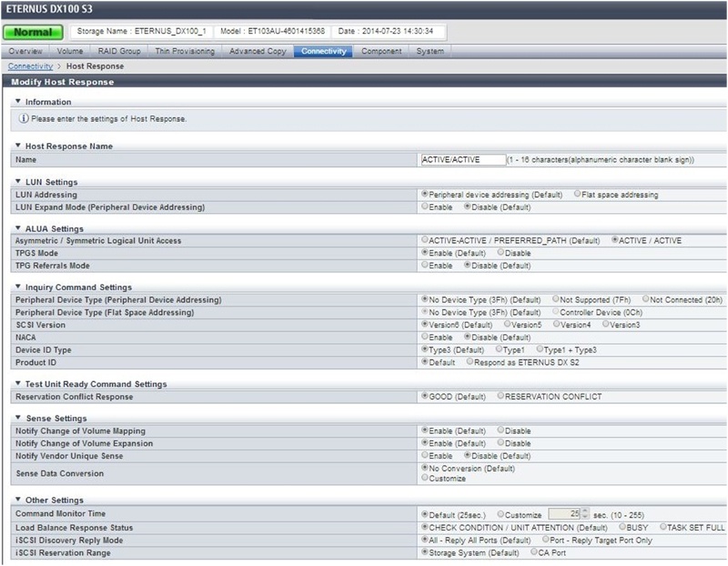This screenshot has width=728, height=566.
Task: Select Peripheral device addressing (Default)
Action: 424,194
